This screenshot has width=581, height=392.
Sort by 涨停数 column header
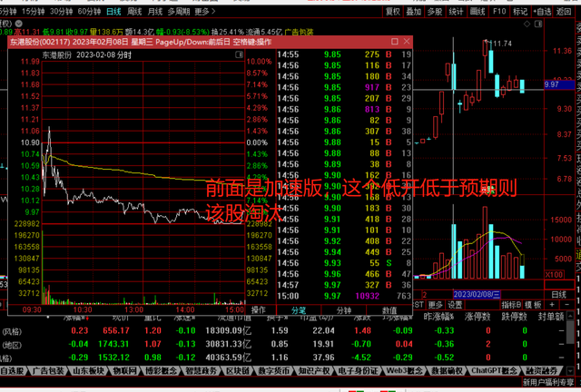[x=478, y=317]
